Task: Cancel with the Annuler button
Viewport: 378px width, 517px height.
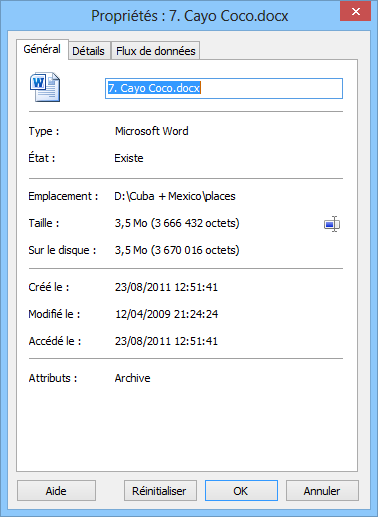Action: [322, 491]
